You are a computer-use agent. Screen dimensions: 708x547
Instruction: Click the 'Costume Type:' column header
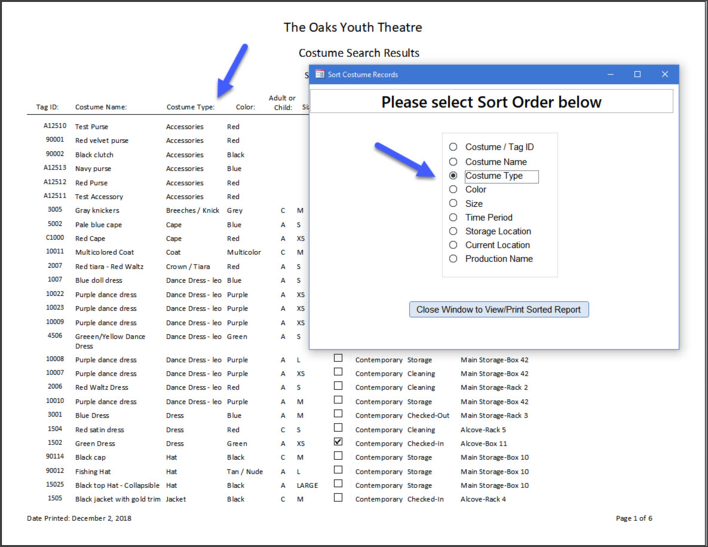click(191, 107)
